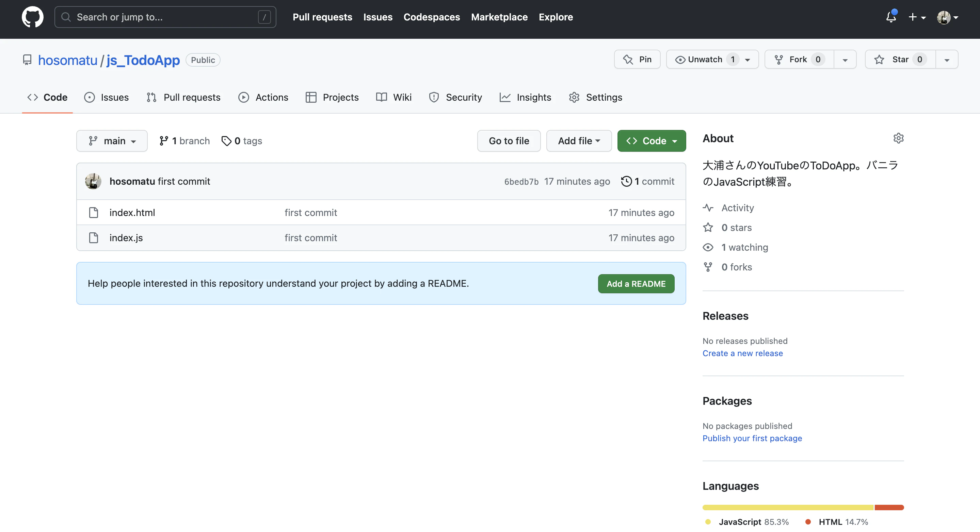
Task: Open Pull requests in top navigation
Action: coord(322,17)
